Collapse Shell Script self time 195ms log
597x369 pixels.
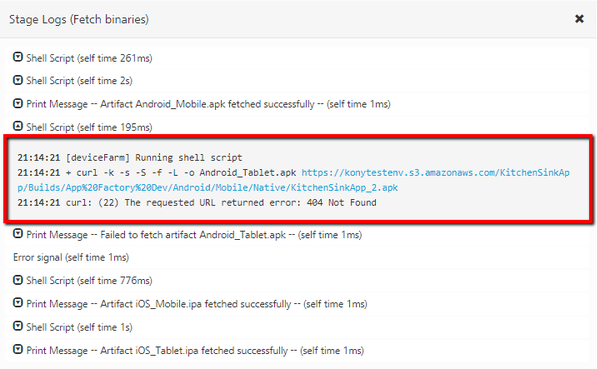[18, 126]
